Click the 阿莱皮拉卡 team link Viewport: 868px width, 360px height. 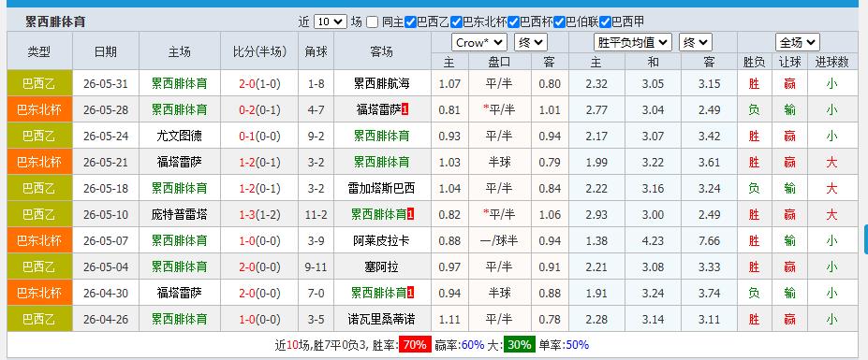(x=382, y=240)
